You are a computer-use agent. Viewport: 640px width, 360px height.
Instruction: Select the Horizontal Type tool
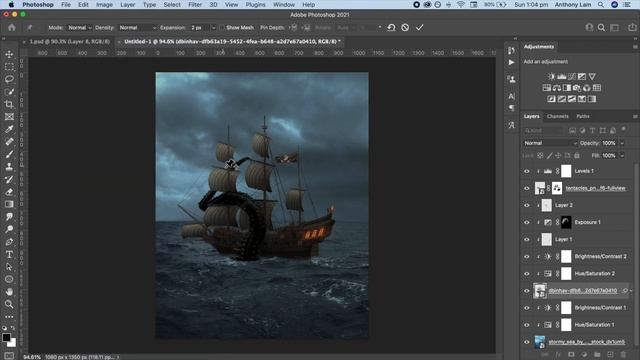[9, 254]
